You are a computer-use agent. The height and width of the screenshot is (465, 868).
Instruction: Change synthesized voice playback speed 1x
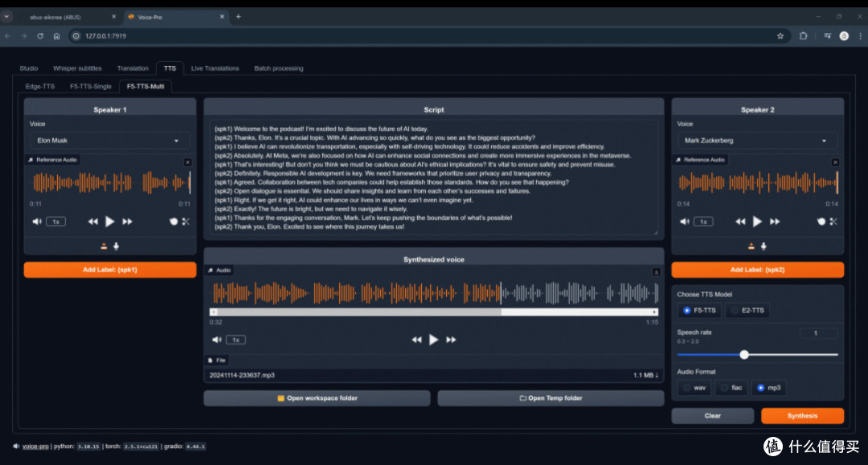pyautogui.click(x=235, y=340)
